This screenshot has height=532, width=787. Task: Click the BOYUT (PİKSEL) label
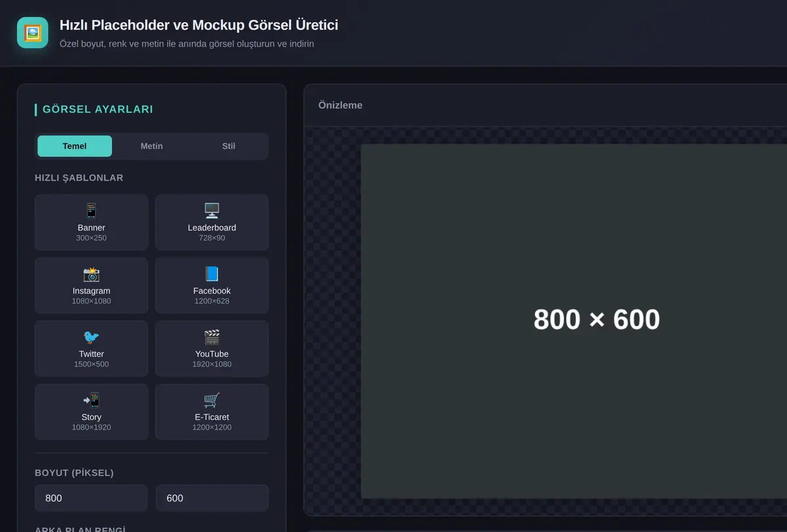click(74, 473)
